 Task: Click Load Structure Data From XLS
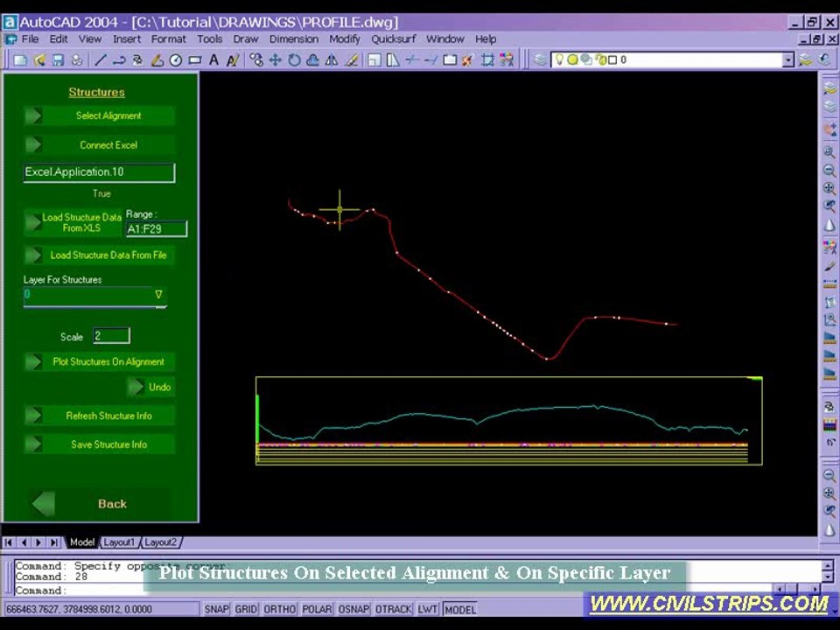point(73,222)
